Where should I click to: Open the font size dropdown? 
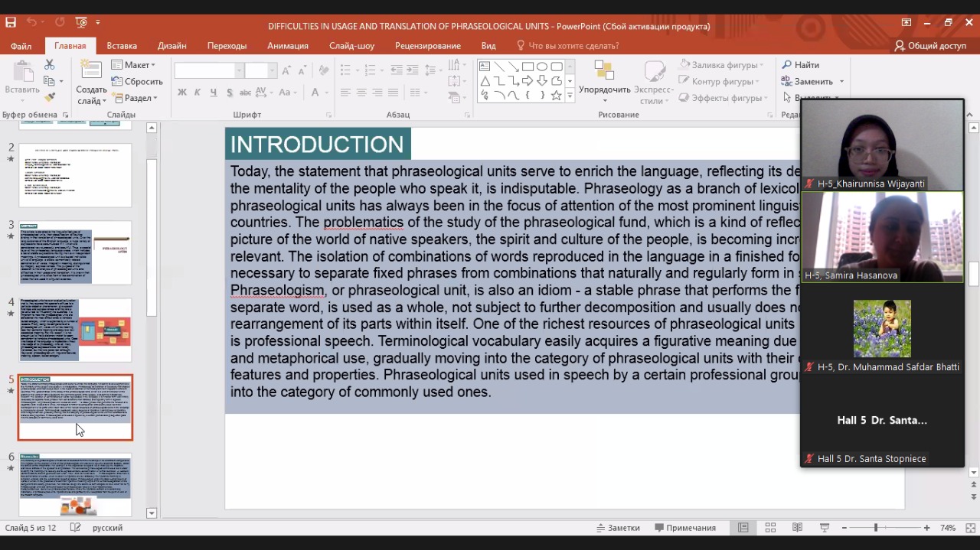273,70
